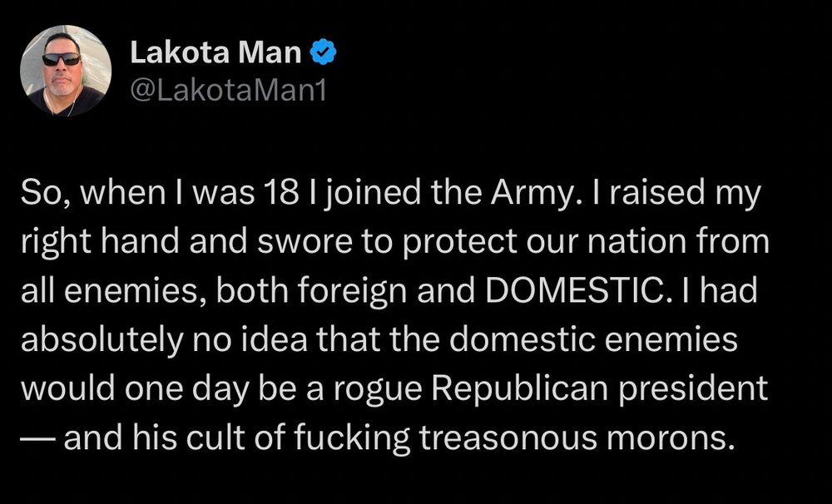Click the word swore in the tweet
Viewport: 832px width, 504px height.
(305, 243)
